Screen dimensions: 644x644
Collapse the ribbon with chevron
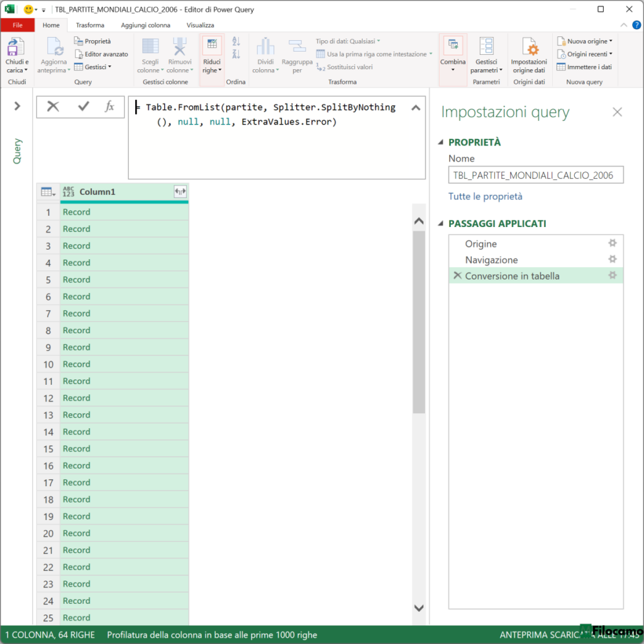click(623, 25)
